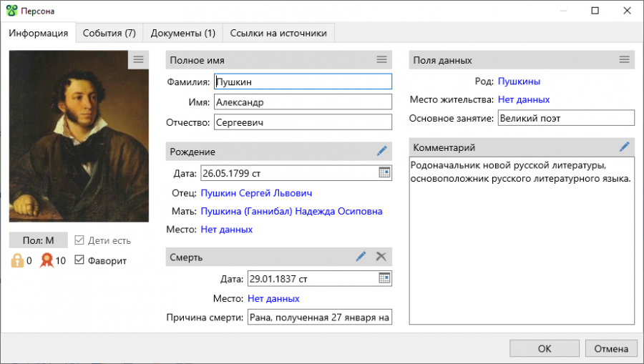Toggle the Дети есть checkbox
The width and height of the screenshot is (644, 364).
[x=79, y=240]
